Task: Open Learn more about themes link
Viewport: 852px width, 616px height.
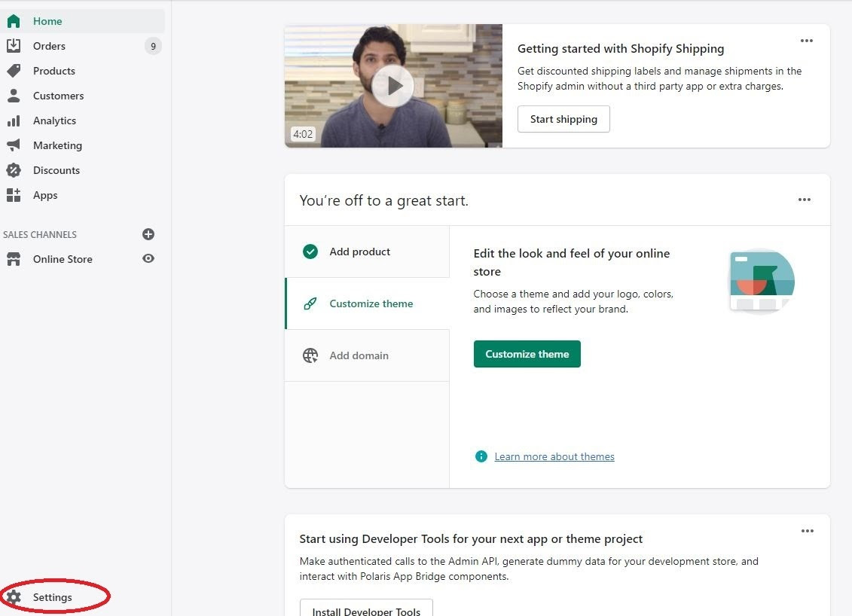Action: 554,456
